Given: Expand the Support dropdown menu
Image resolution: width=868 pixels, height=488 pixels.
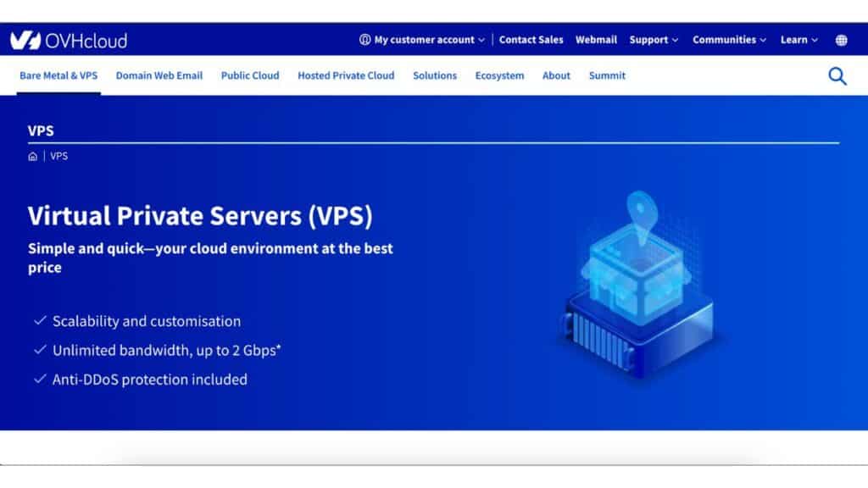Looking at the screenshot, I should click(x=654, y=40).
